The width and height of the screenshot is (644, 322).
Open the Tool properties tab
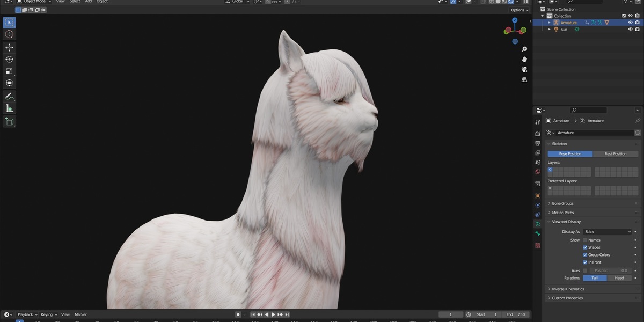pyautogui.click(x=538, y=122)
